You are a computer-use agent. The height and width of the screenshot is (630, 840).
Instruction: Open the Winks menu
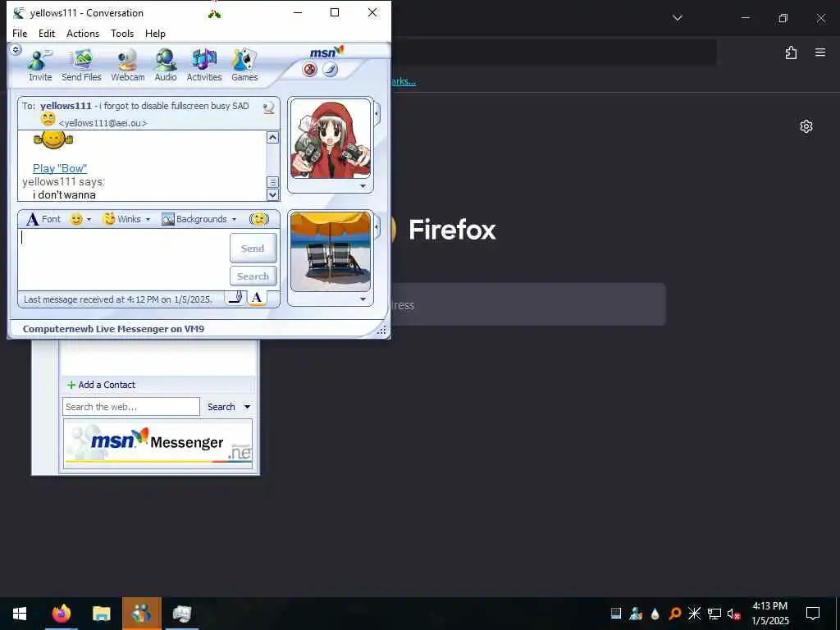[127, 219]
